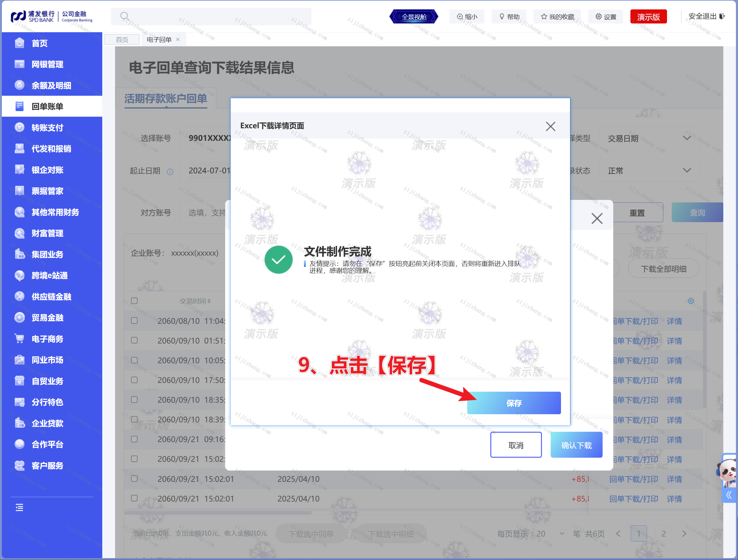Screen dimensions: 738x560
Task: Expand the 交易日期 dropdown
Action: tap(649, 138)
